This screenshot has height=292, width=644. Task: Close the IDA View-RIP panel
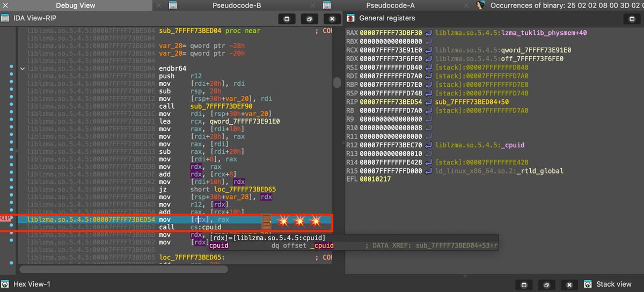tap(333, 18)
